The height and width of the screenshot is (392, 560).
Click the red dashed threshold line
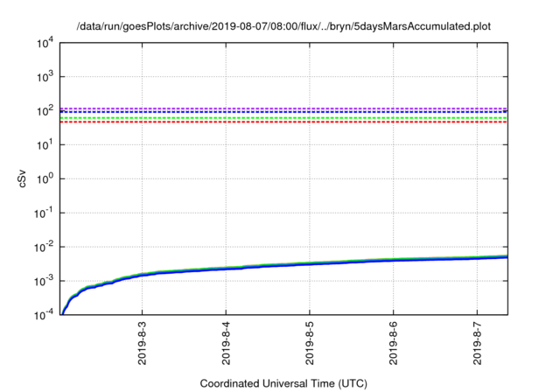point(283,122)
